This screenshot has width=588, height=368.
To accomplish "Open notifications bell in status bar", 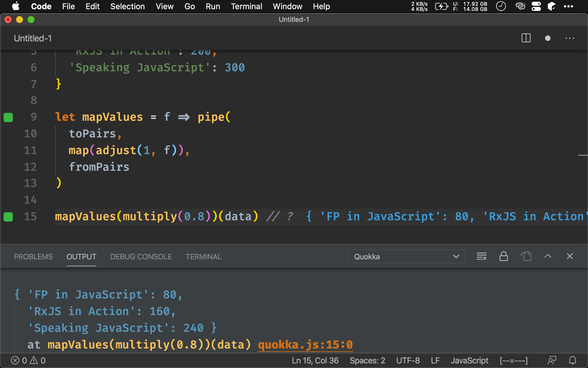I will 572,361.
